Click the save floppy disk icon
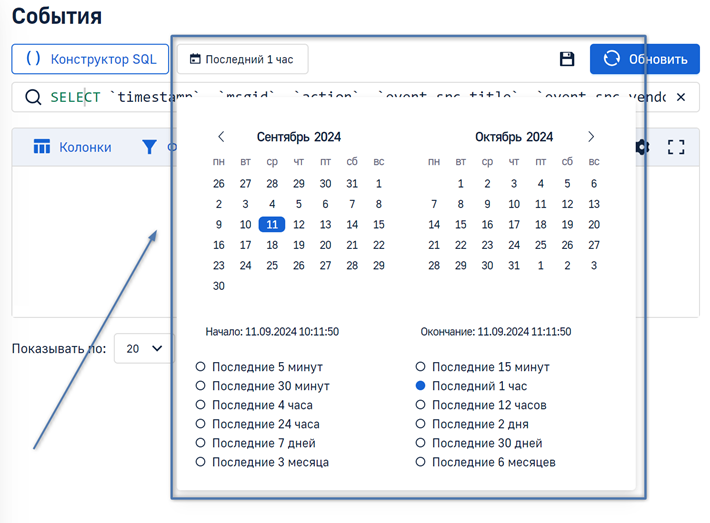 (x=567, y=59)
